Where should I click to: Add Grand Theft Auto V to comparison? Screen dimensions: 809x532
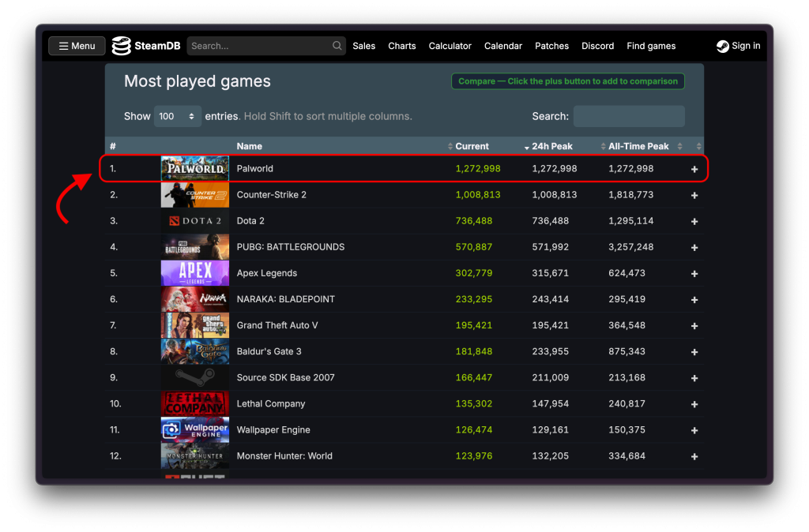pos(694,326)
